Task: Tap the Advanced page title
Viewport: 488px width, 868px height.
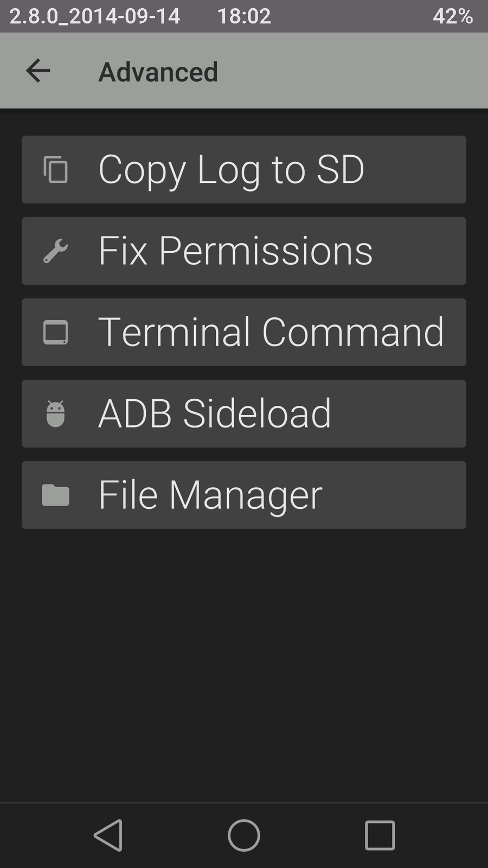Action: click(158, 72)
